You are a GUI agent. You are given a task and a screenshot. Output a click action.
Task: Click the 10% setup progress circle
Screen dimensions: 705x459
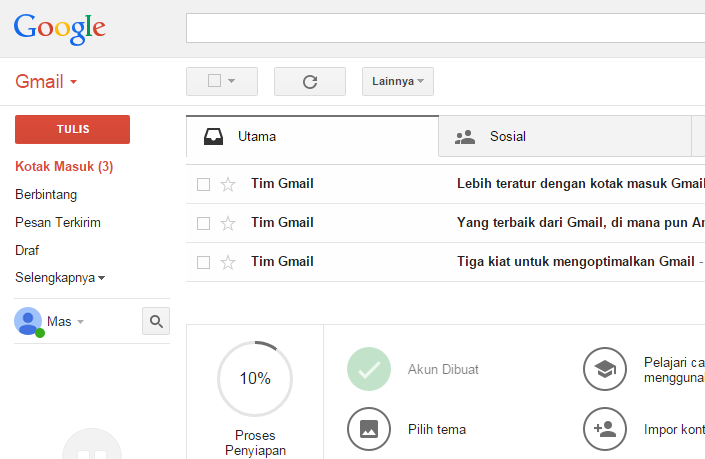[x=255, y=379]
